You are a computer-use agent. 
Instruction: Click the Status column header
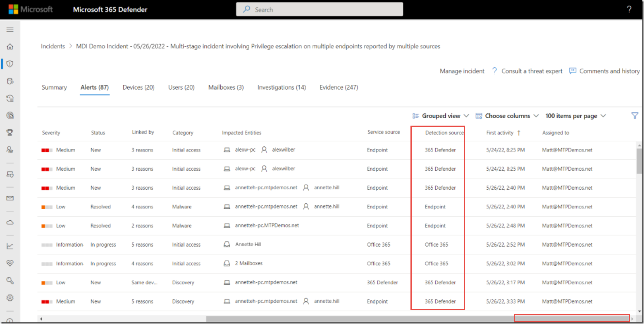(98, 133)
